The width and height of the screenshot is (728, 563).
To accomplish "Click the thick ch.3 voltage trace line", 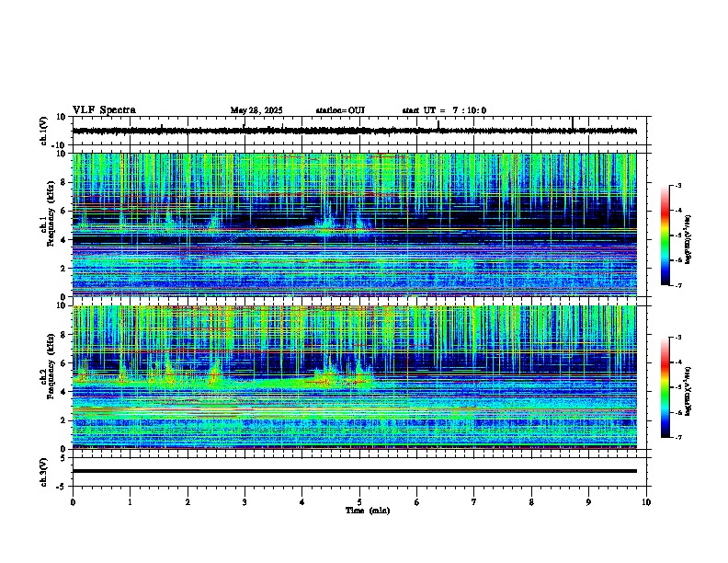I will coord(355,471).
